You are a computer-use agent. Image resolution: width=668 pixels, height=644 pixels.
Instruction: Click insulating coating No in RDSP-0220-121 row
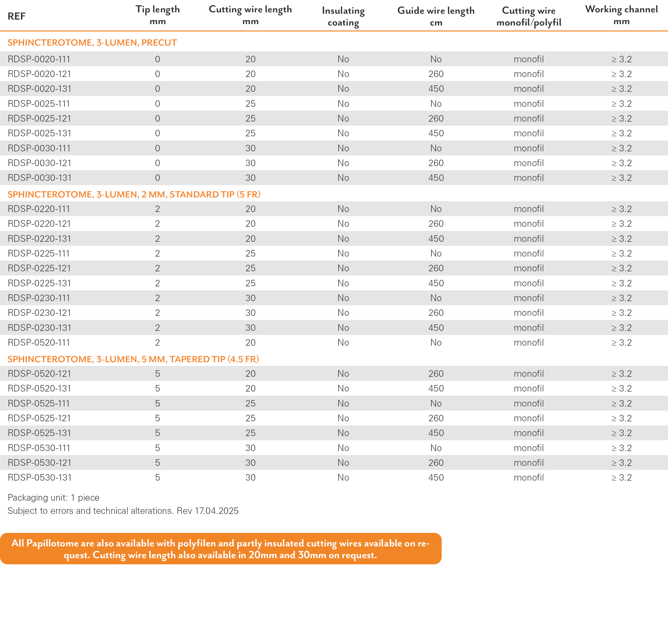[343, 224]
